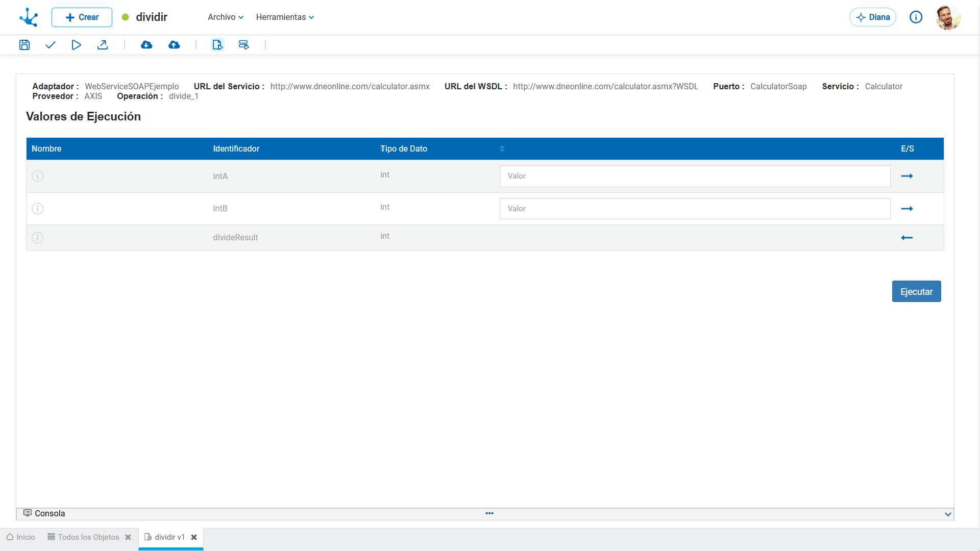Image resolution: width=980 pixels, height=551 pixels.
Task: Click the cloud upload icon
Action: tap(174, 45)
